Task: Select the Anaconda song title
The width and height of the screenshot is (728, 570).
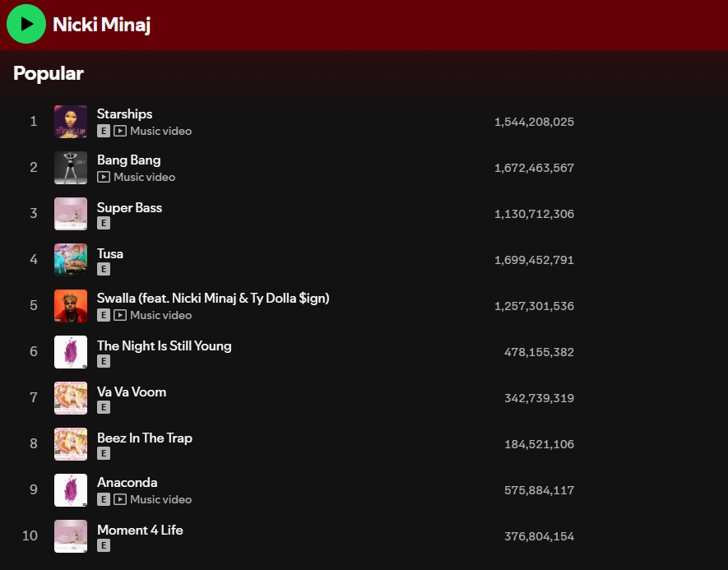Action: tap(128, 482)
